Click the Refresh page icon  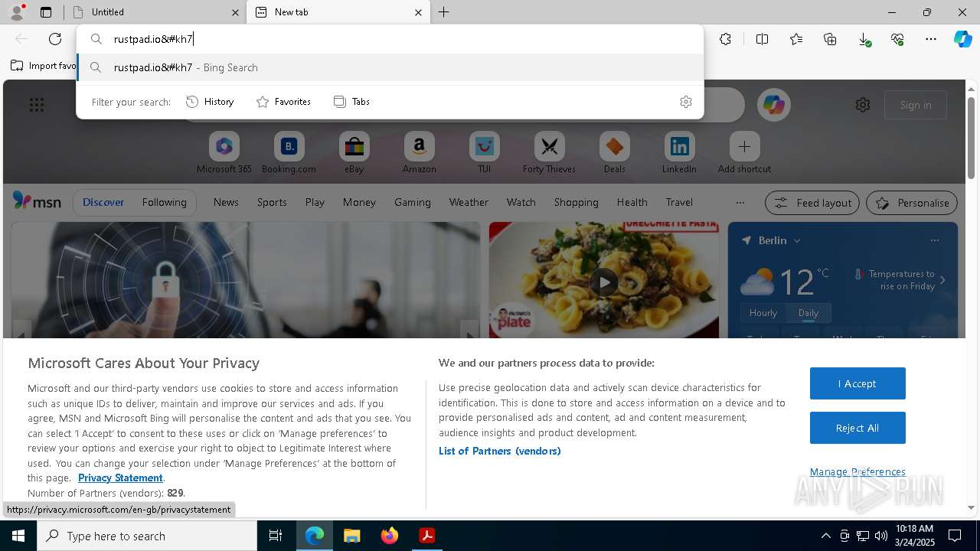(x=55, y=39)
